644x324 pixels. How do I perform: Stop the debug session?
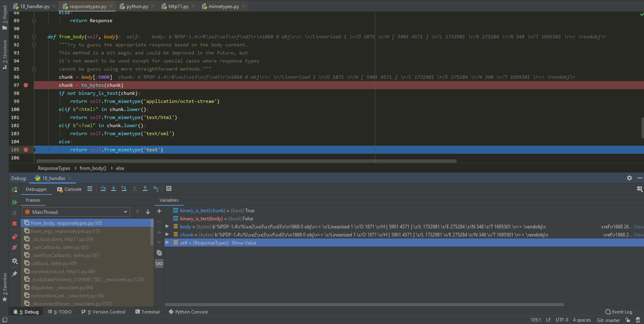(15, 223)
